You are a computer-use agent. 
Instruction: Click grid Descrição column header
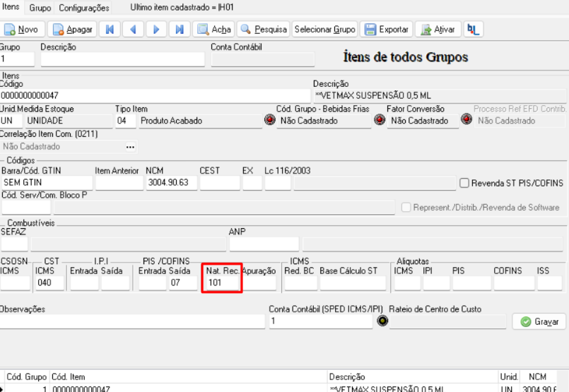point(413,376)
